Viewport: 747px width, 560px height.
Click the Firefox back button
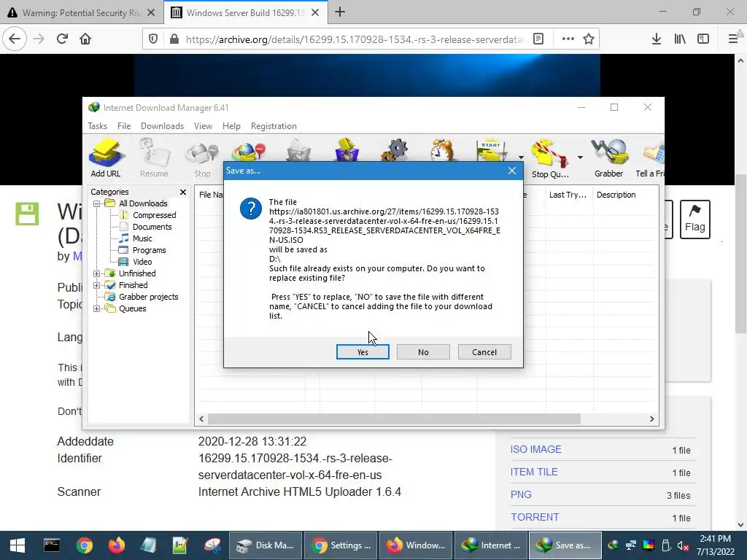15,39
